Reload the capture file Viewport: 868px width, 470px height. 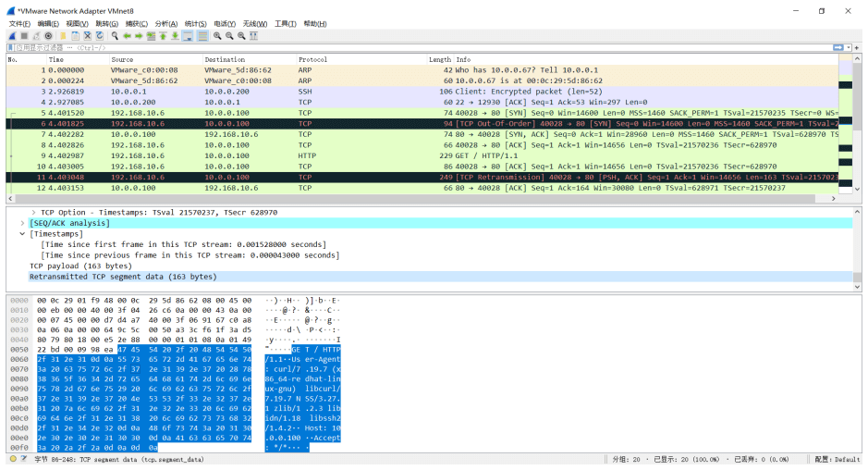(x=100, y=36)
